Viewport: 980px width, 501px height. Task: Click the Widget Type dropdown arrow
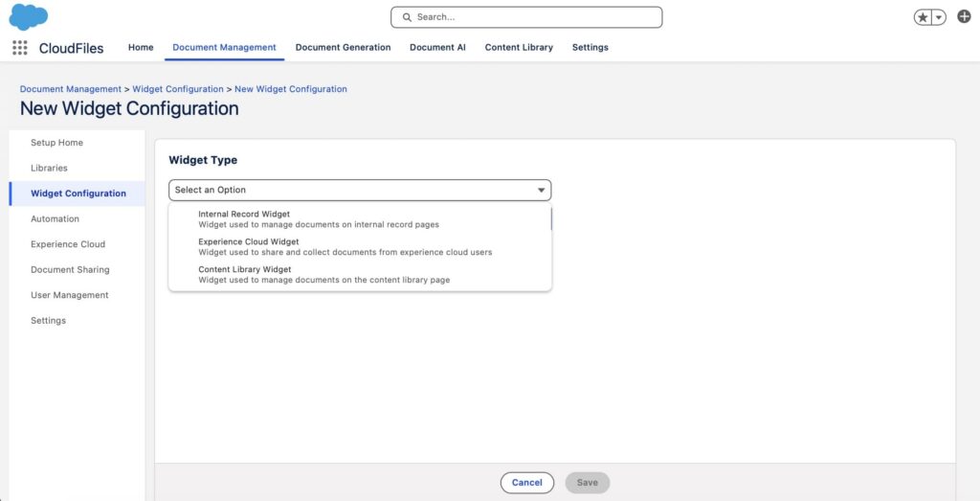tap(542, 190)
